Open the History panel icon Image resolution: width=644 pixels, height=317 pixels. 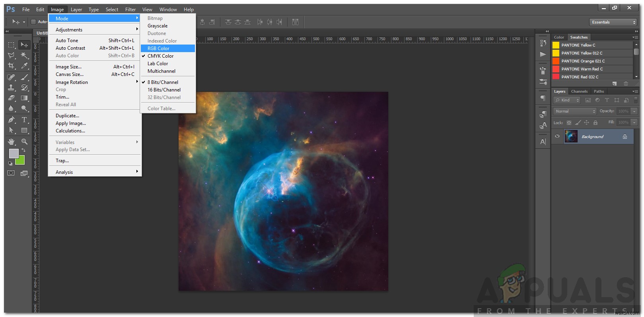(543, 43)
